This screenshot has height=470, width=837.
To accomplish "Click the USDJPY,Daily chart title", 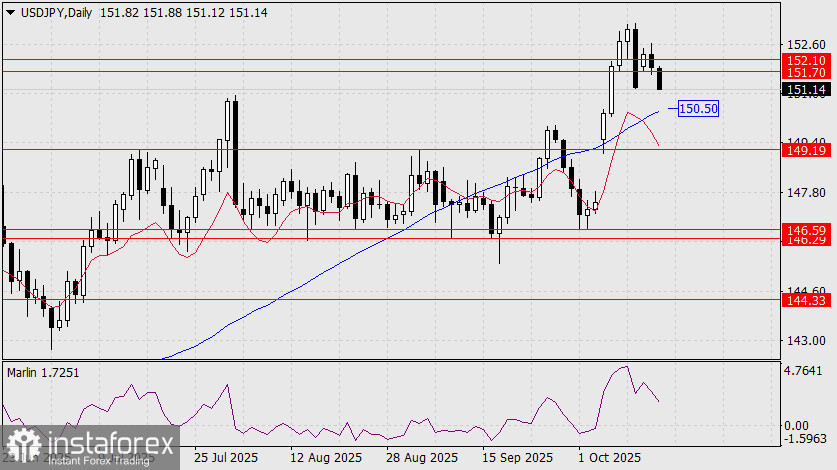I will point(57,13).
